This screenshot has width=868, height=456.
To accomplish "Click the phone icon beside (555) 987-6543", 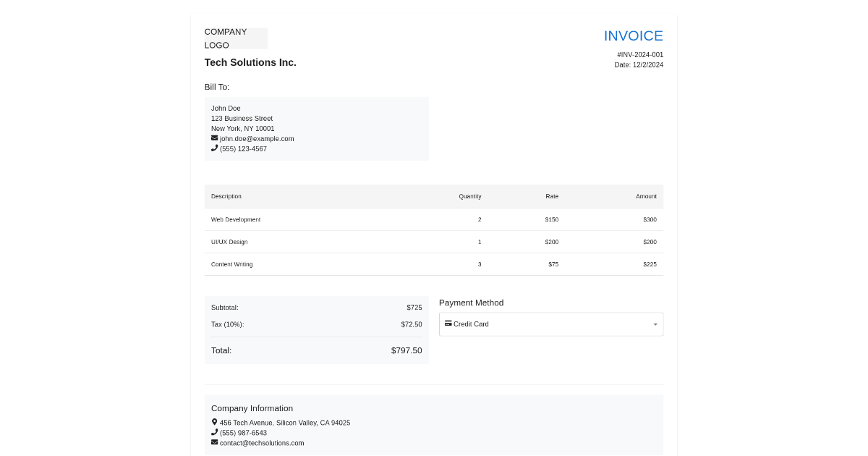I will 214,432.
